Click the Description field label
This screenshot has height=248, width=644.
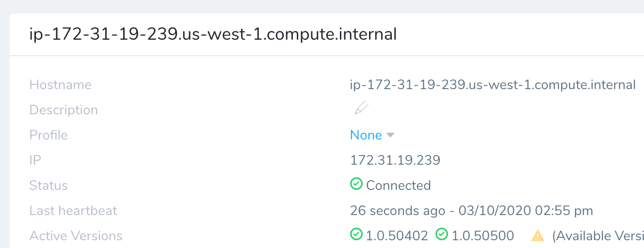64,110
